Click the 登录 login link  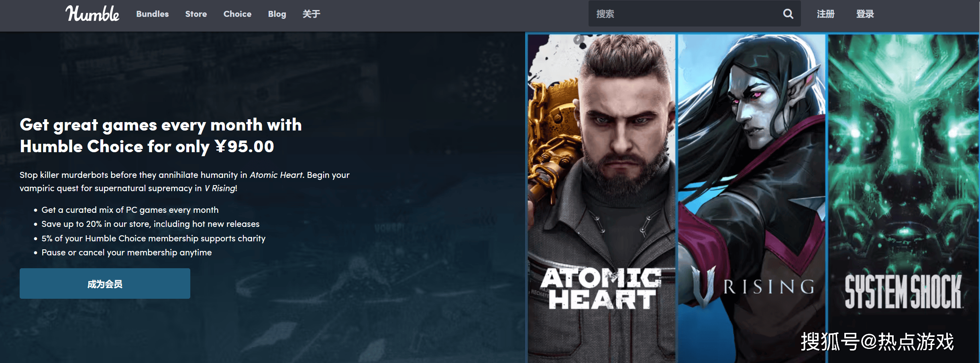click(x=865, y=14)
